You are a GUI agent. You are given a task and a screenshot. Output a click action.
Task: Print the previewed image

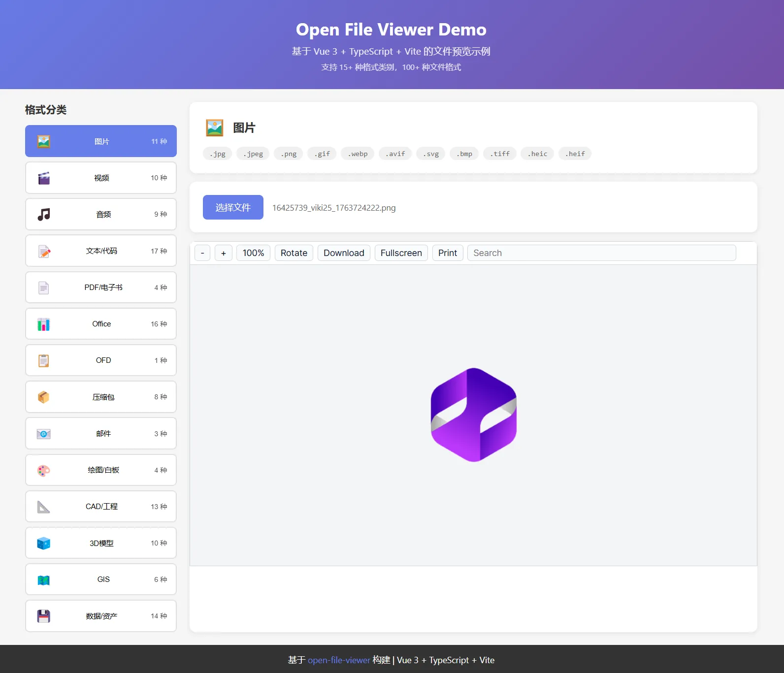pos(448,253)
